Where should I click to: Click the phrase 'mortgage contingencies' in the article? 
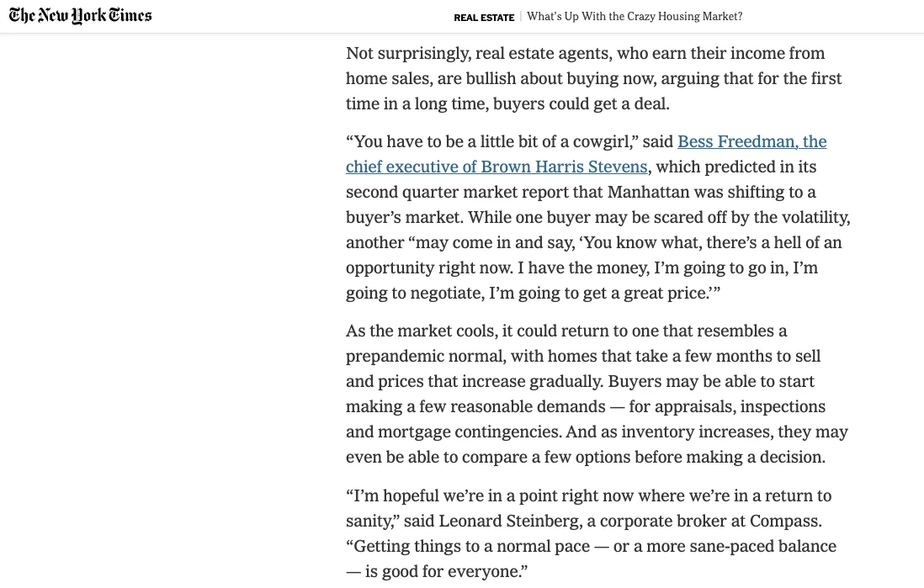pos(469,432)
